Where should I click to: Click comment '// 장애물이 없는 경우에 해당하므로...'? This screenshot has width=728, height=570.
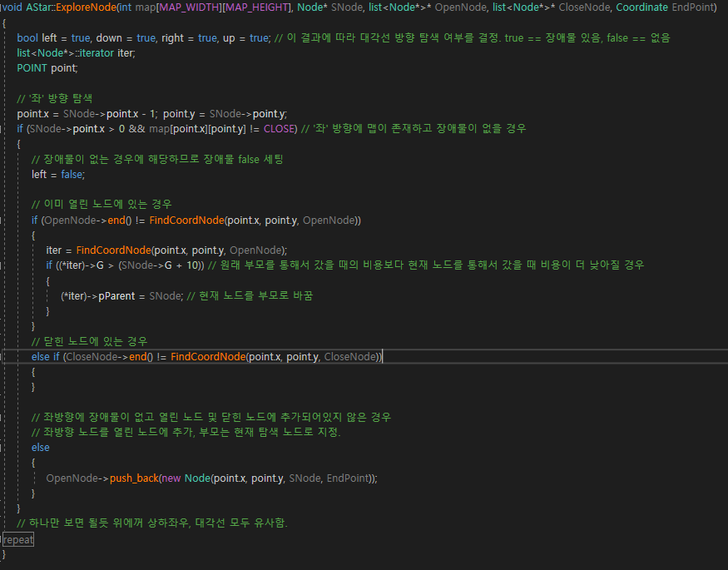tap(157, 159)
